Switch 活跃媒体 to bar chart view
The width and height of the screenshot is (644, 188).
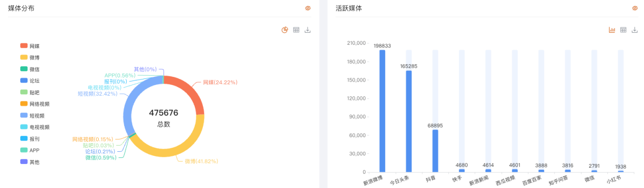pyautogui.click(x=612, y=30)
